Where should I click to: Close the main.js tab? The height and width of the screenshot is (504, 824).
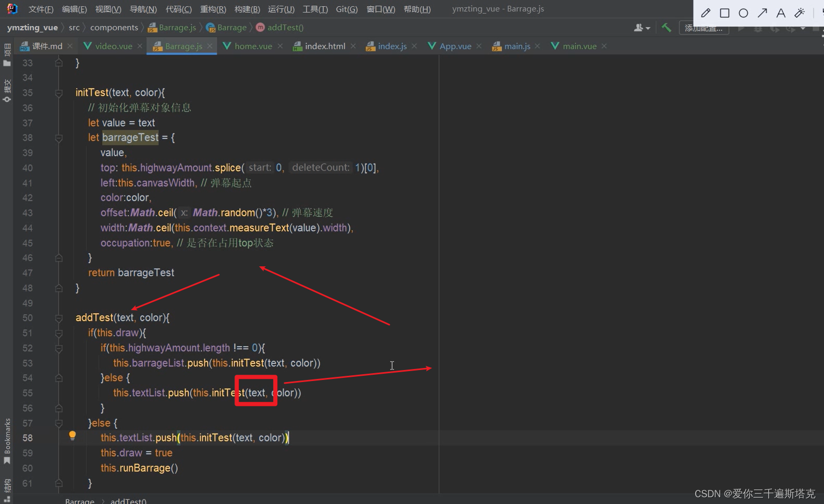click(x=537, y=46)
